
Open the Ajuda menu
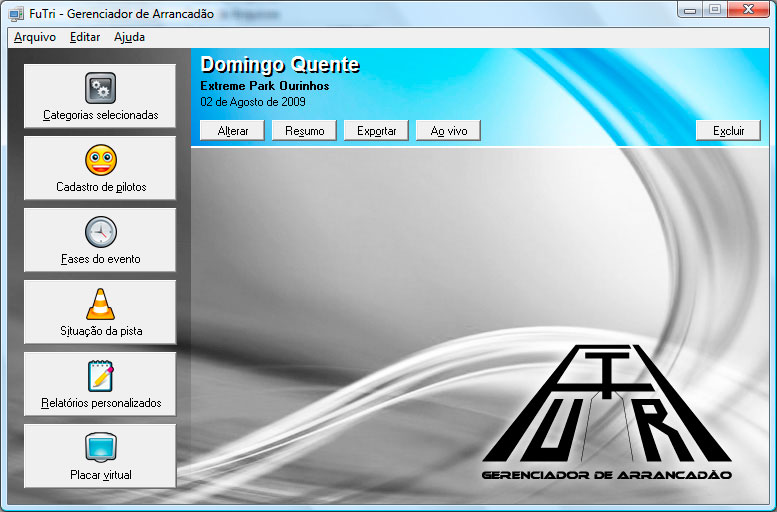[129, 37]
